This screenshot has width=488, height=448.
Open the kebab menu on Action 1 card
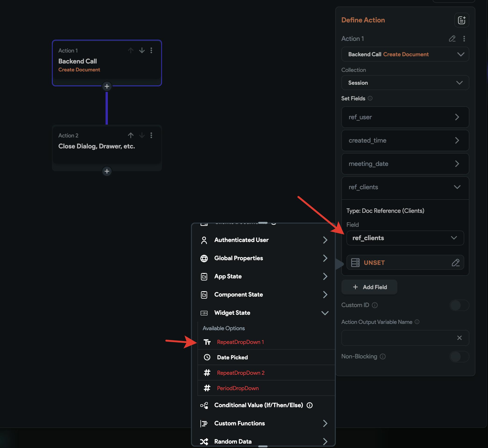[151, 50]
